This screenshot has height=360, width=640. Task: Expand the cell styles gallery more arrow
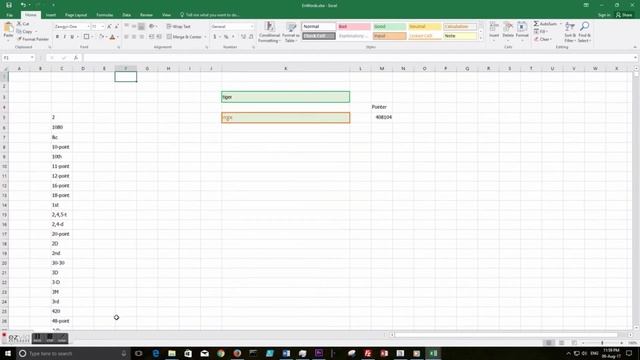pyautogui.click(x=481, y=39)
